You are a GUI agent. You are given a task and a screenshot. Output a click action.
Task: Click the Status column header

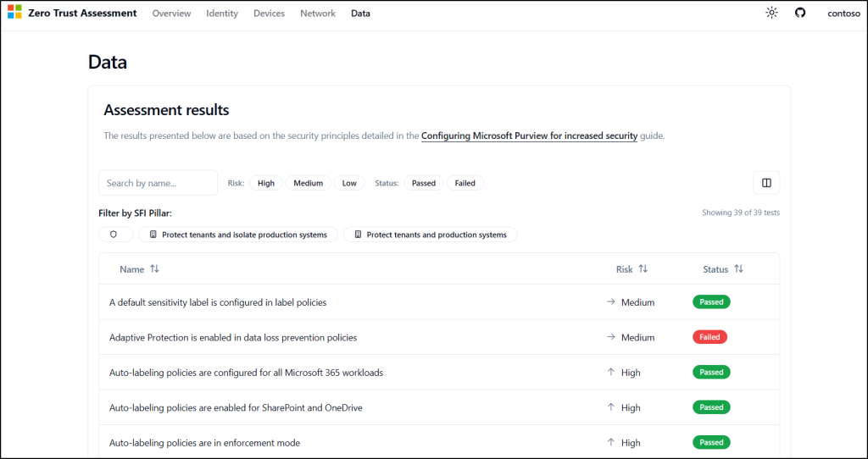pyautogui.click(x=723, y=269)
